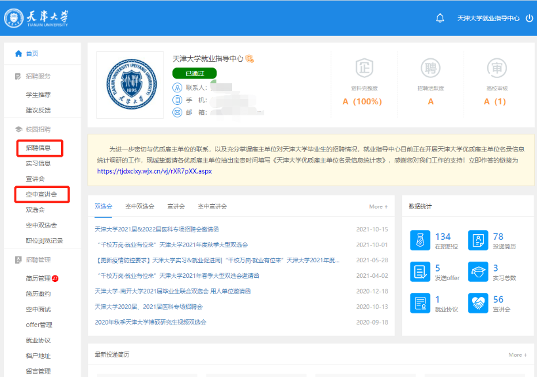Viewport: 537px width, 377px height.
Task: Click the A (1) rating value
Action: coord(495,101)
